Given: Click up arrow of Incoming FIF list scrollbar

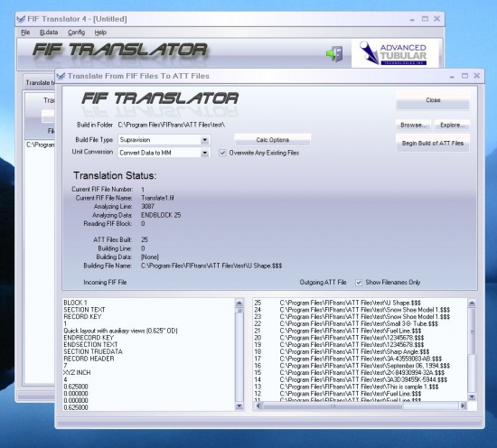Looking at the screenshot, I should click(x=239, y=303).
